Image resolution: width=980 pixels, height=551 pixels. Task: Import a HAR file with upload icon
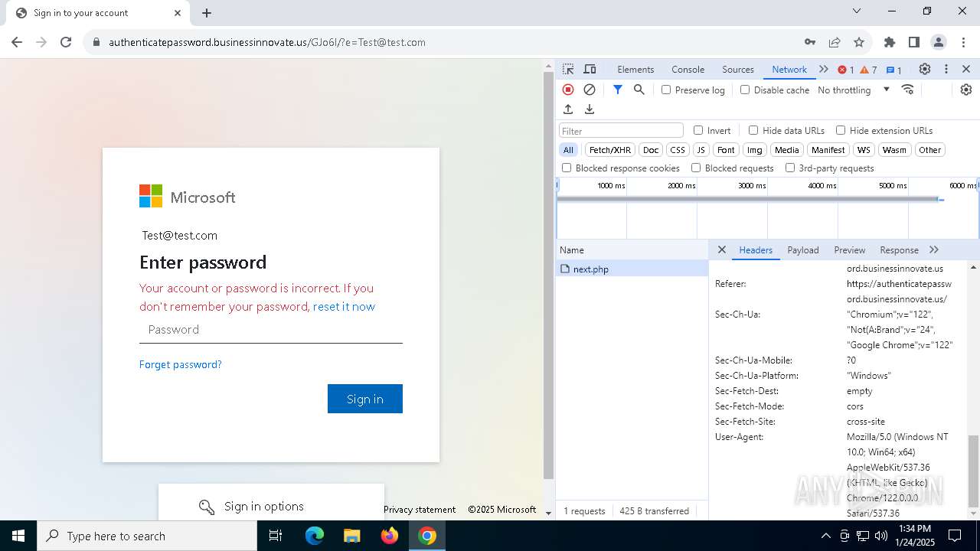[x=568, y=109]
